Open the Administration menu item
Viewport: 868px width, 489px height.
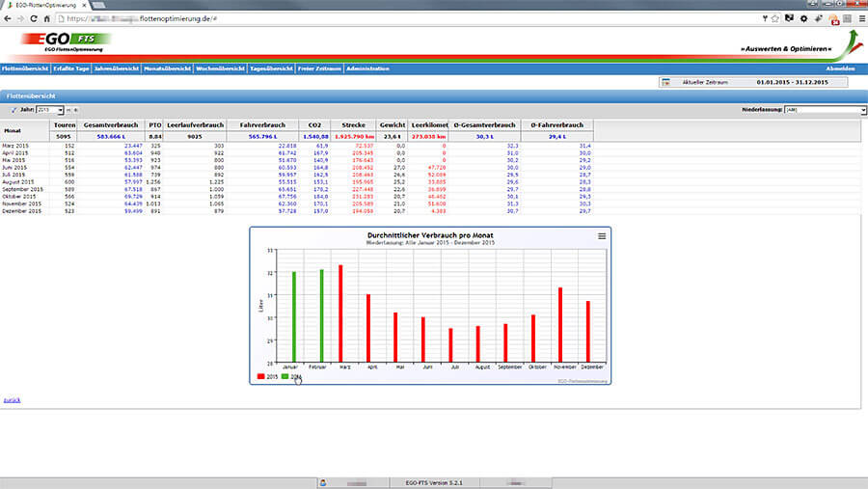pos(368,68)
